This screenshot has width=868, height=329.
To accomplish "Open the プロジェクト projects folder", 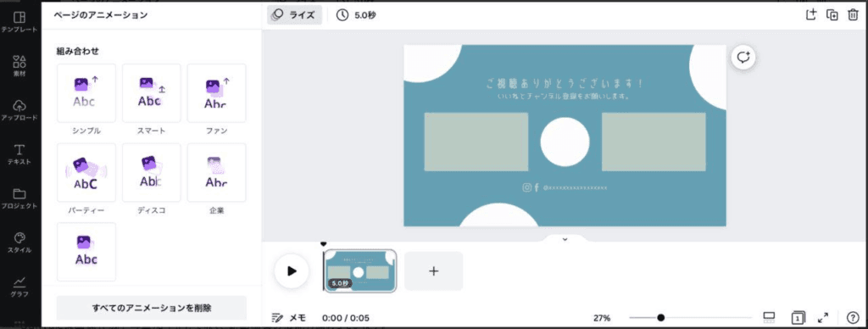I will [x=19, y=198].
